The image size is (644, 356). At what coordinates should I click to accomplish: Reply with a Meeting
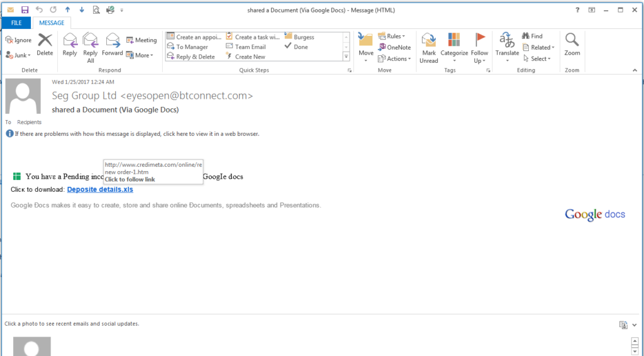point(142,40)
